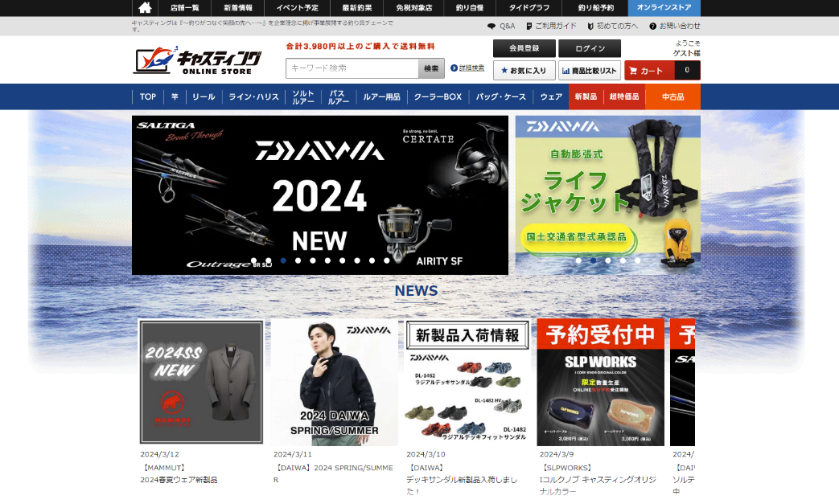Select the third dot of main banner carousel
Screen dimensions: 839x504
coord(283,260)
